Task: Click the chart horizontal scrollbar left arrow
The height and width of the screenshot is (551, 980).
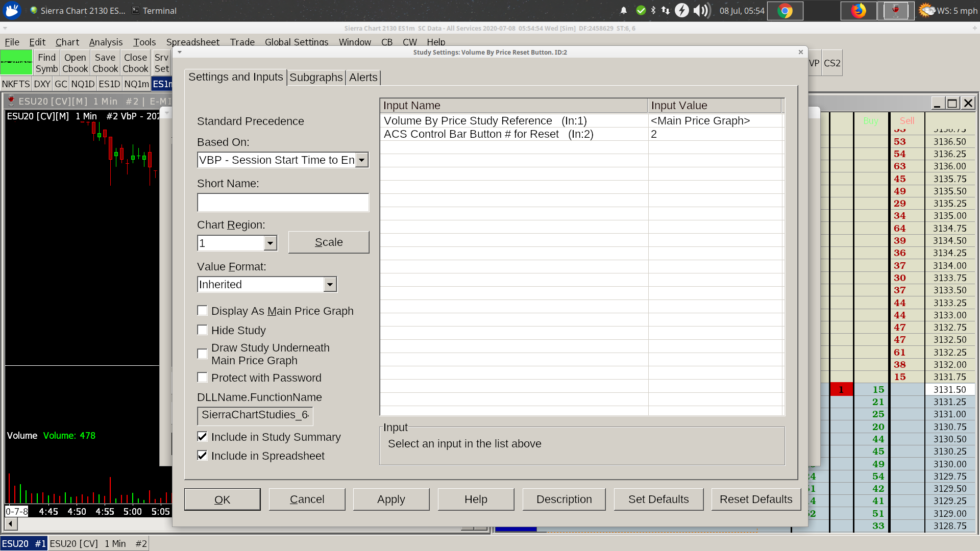Action: pyautogui.click(x=11, y=524)
